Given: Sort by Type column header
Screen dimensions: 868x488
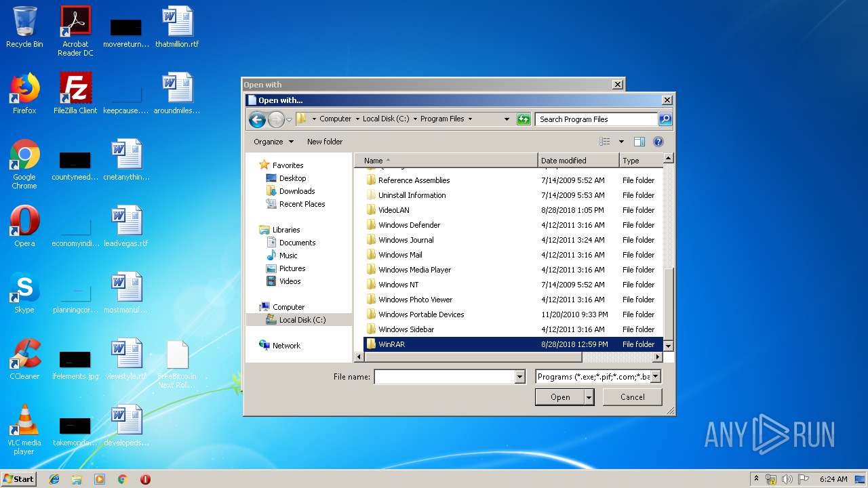Looking at the screenshot, I should 641,161.
